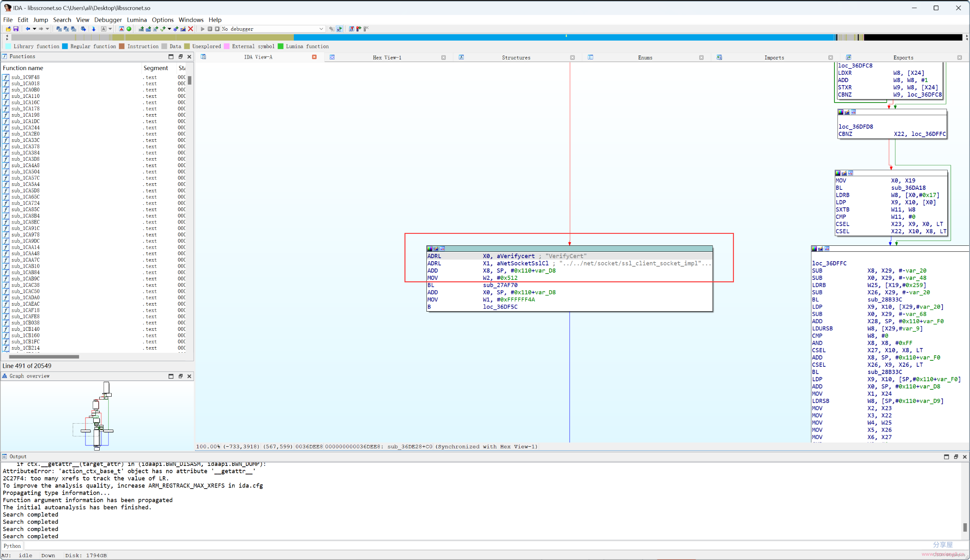
Task: Click the Imports tab icon
Action: [x=719, y=57]
